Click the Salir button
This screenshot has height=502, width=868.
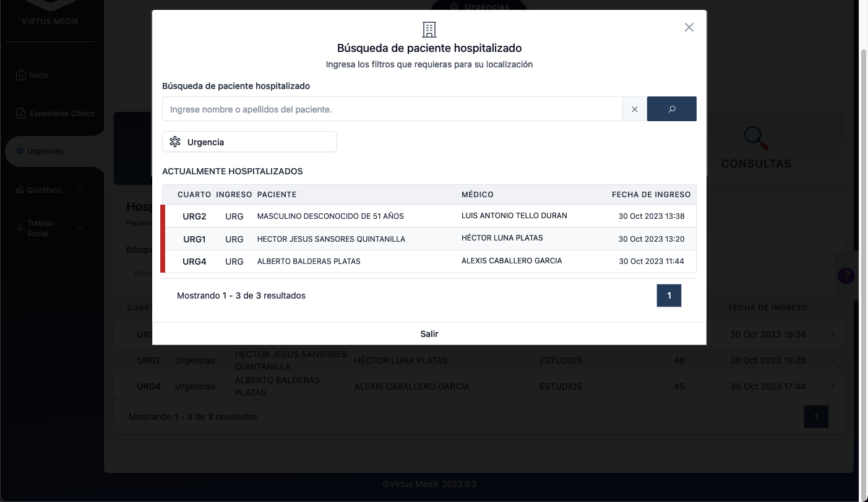429,334
